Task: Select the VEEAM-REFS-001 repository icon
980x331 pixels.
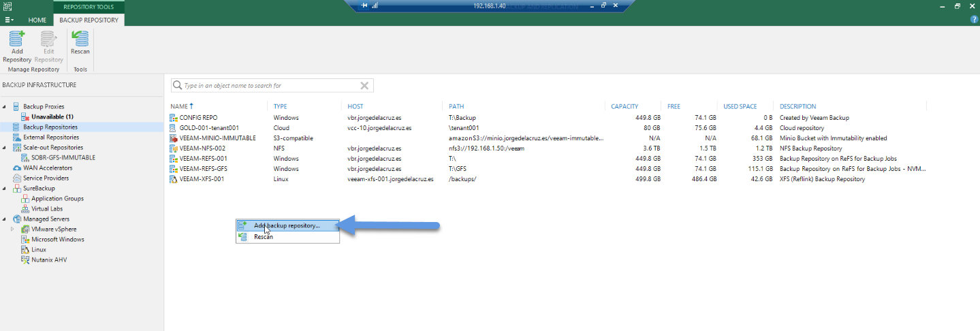Action: pos(173,159)
